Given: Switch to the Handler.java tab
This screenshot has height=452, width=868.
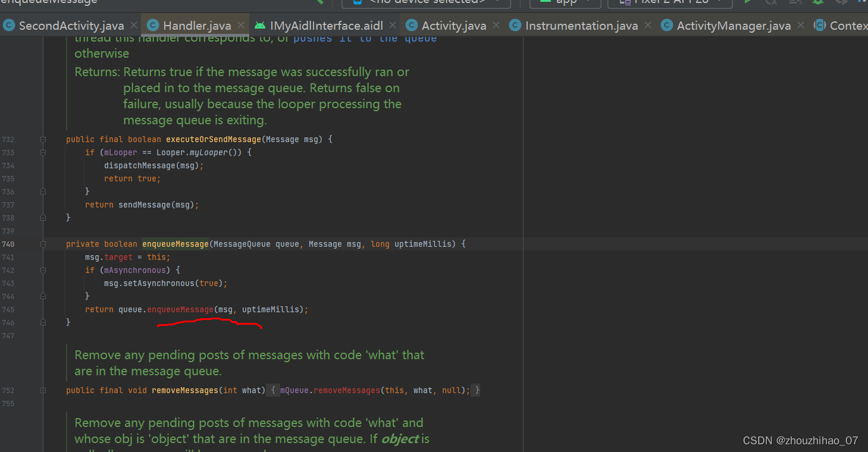Looking at the screenshot, I should [x=197, y=26].
